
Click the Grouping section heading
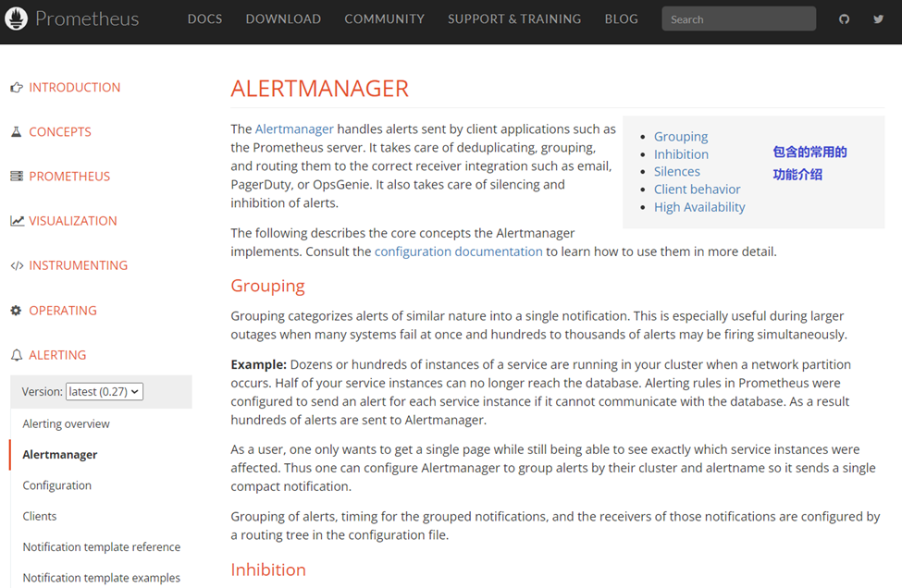click(267, 286)
